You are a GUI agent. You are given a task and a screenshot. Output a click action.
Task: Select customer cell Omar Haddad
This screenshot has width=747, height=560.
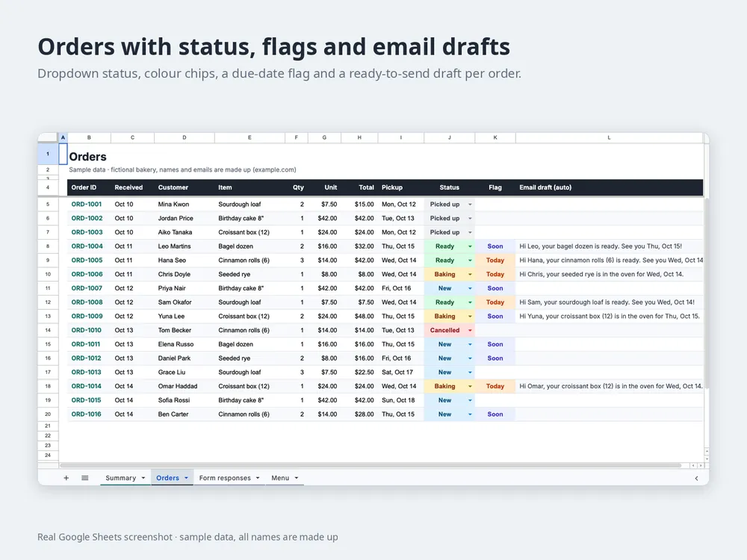(x=185, y=386)
